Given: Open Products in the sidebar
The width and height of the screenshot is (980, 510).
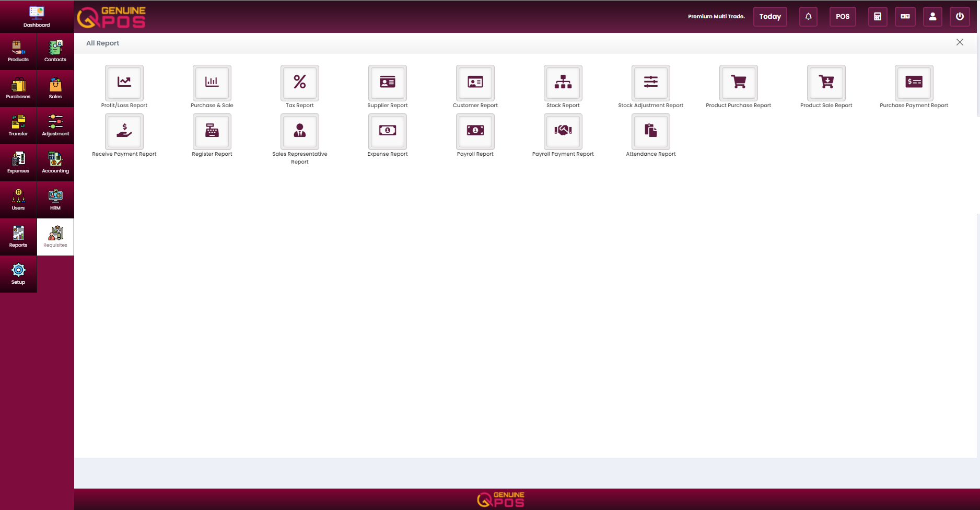Looking at the screenshot, I should (x=18, y=51).
